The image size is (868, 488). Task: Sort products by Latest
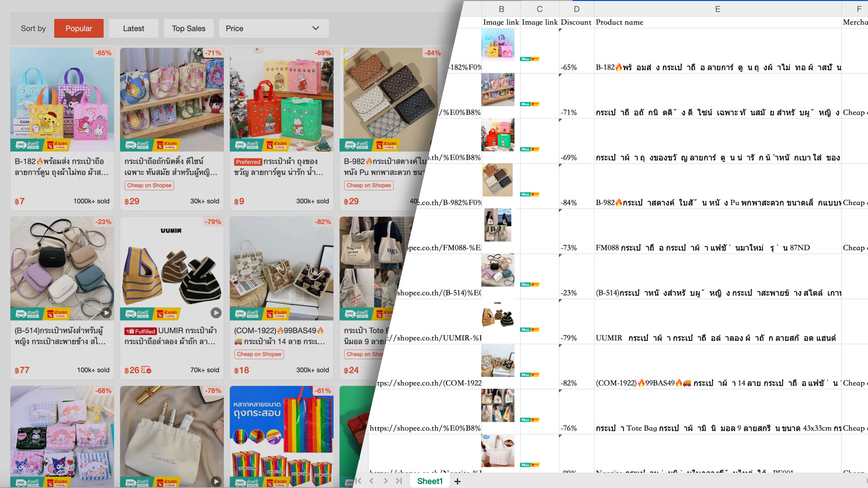pos(134,28)
